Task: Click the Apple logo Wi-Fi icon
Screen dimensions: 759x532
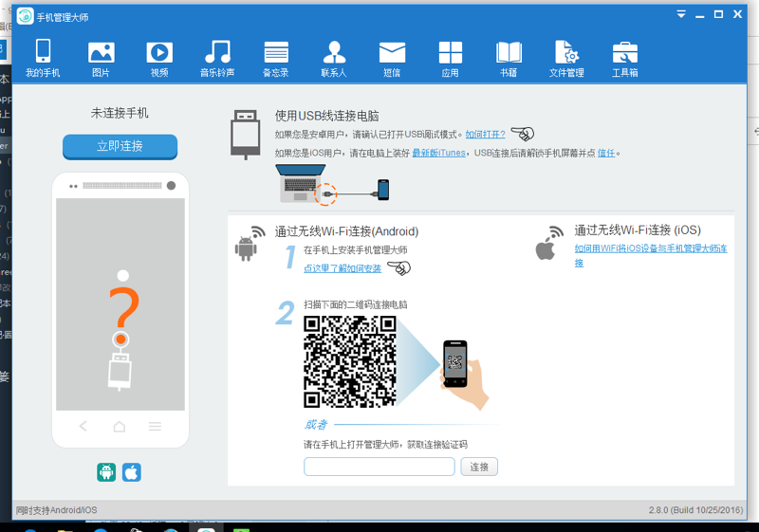Action: pos(549,244)
